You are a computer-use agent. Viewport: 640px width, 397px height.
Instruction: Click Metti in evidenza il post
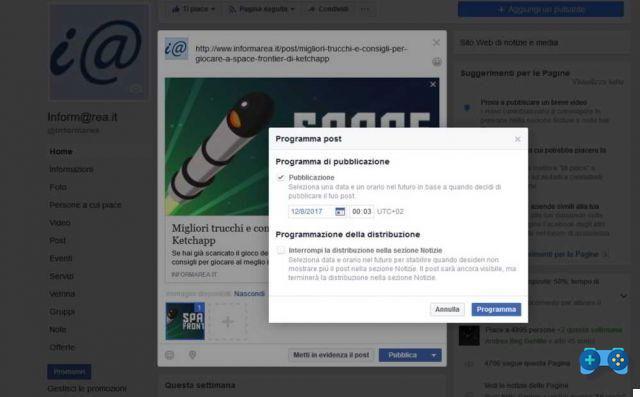click(x=331, y=355)
